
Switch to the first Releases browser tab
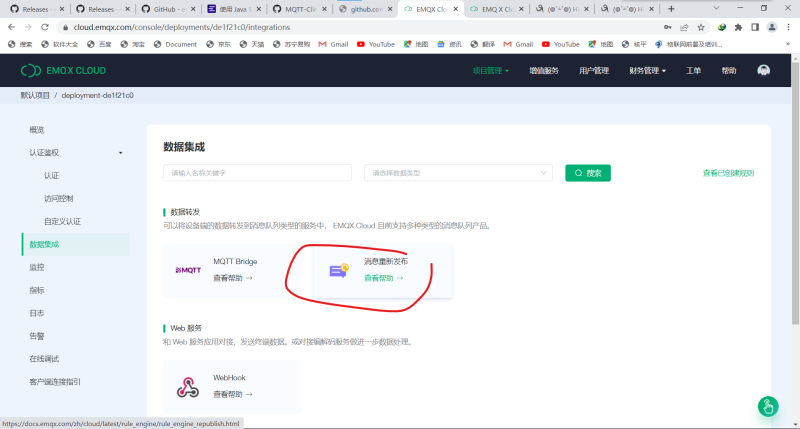(36, 9)
